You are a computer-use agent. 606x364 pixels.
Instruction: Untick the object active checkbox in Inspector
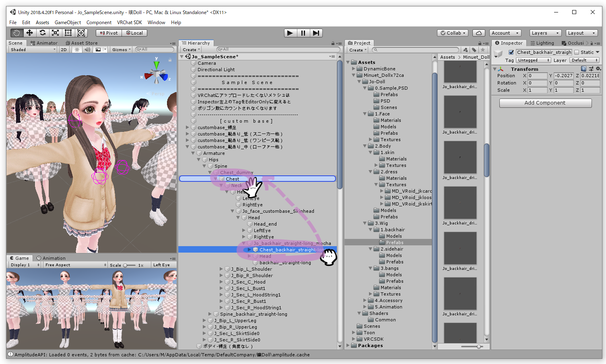(x=511, y=52)
